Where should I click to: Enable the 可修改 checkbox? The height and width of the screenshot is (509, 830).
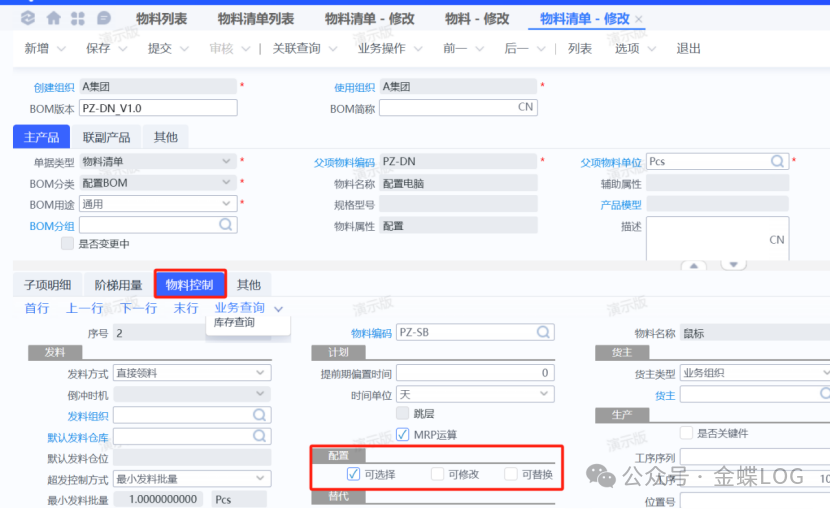click(x=437, y=474)
